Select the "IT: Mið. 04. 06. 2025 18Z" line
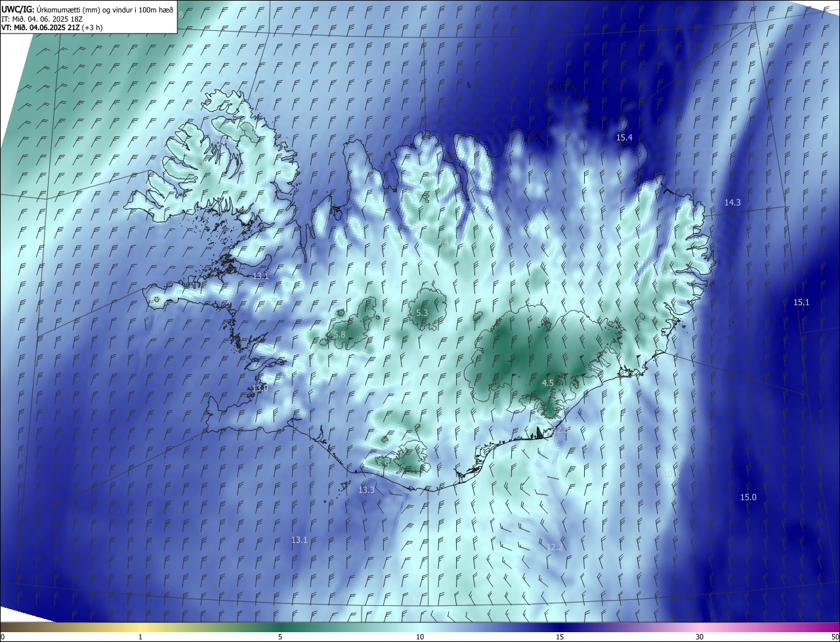Screen dimensions: 840x642 click(x=43, y=18)
